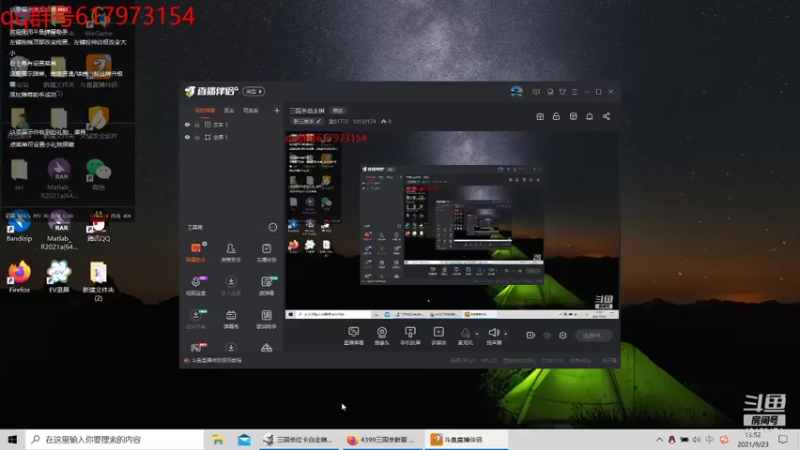Click the record video icon in bottom toolbar

point(531,335)
